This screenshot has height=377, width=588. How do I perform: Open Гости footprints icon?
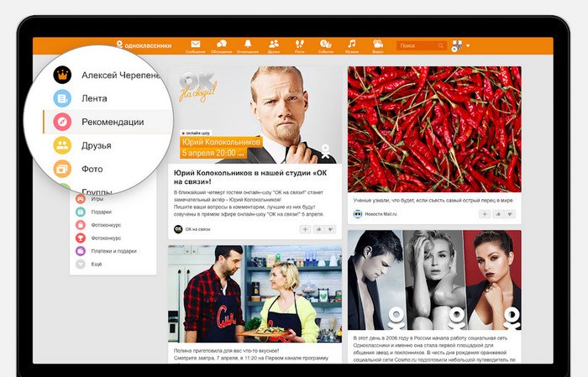[x=300, y=44]
